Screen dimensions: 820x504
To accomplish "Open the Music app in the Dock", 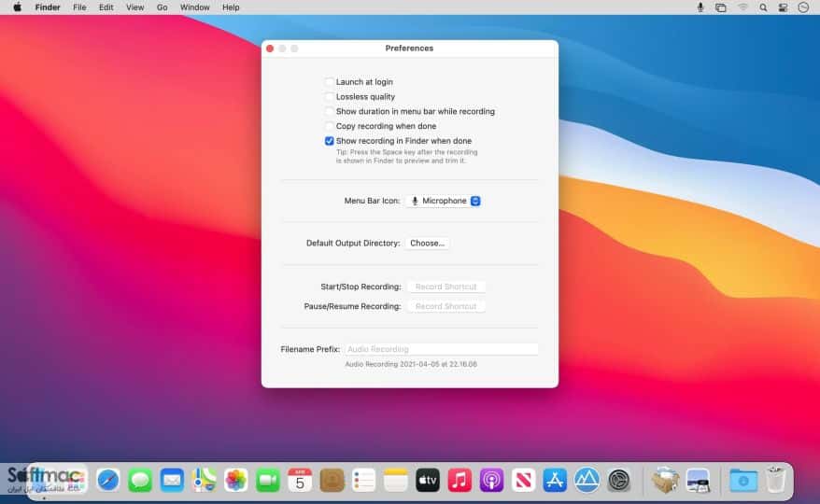I will [x=459, y=480].
